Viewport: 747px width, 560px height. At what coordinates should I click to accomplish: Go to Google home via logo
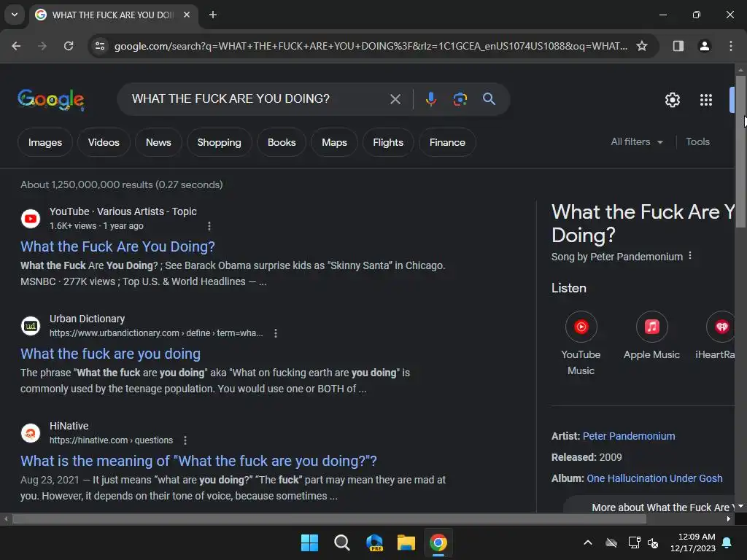tap(51, 99)
